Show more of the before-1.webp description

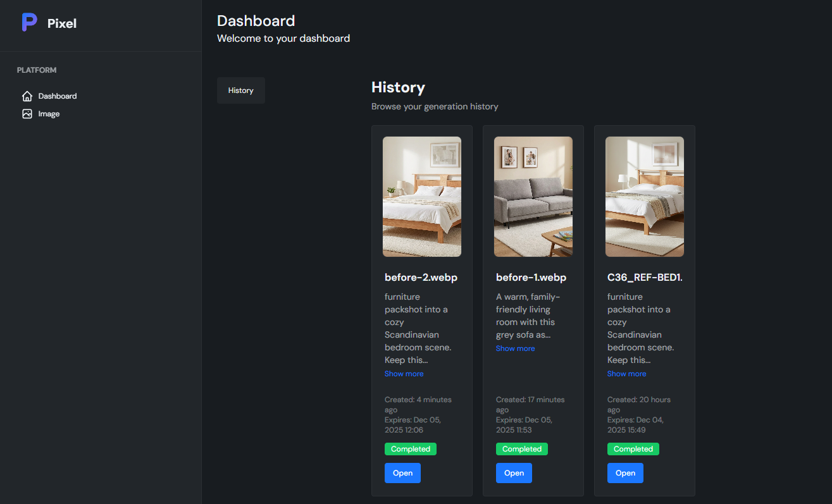point(515,348)
